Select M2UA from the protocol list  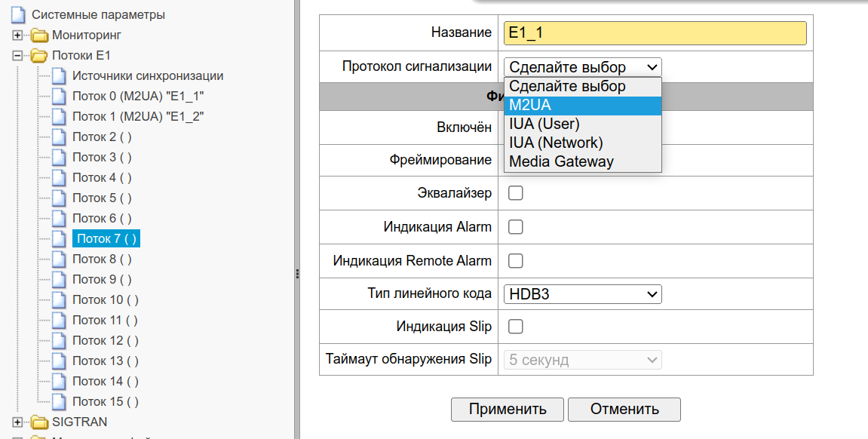click(583, 106)
